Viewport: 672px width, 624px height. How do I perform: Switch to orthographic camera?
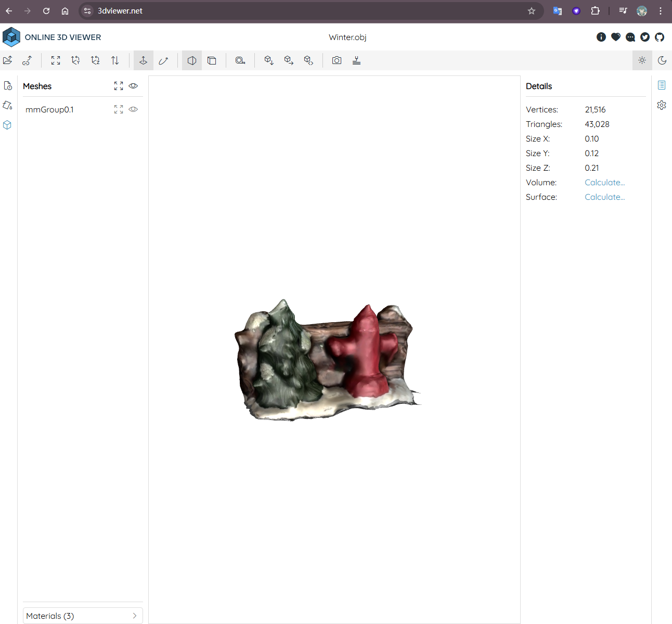212,60
